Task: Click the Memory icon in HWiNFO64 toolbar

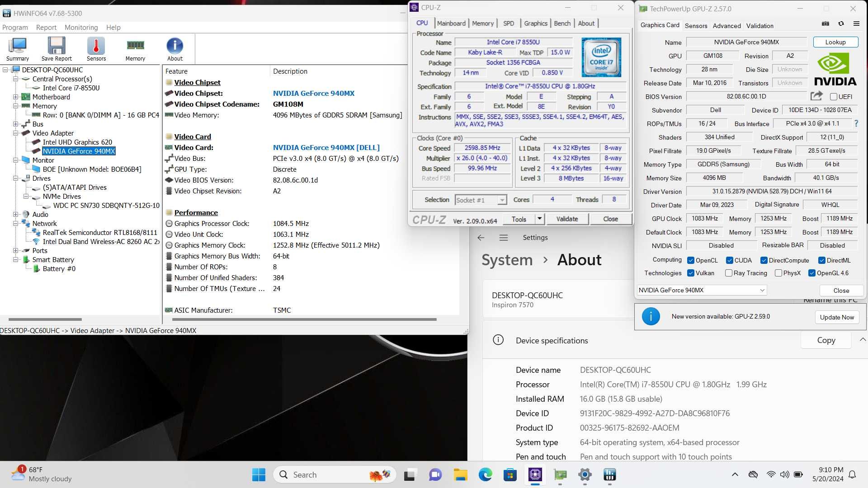Action: 134,48
